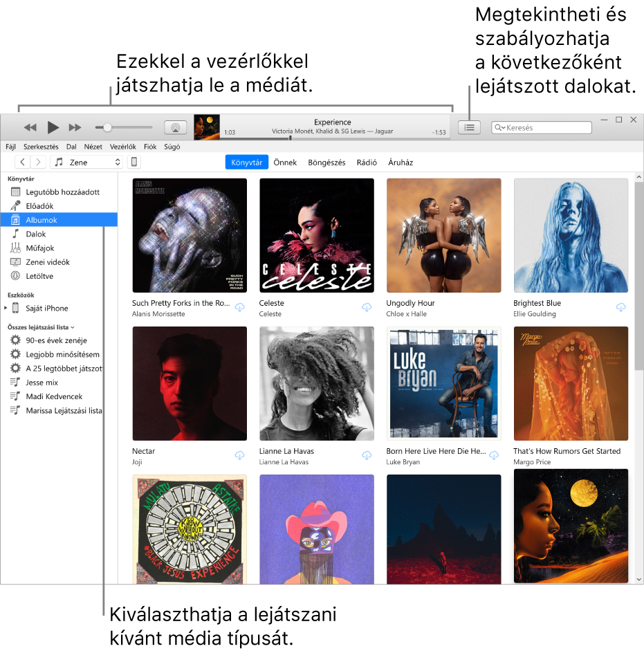Select Zenei videók in the sidebar
This screenshot has height=653, width=644.
(x=59, y=262)
